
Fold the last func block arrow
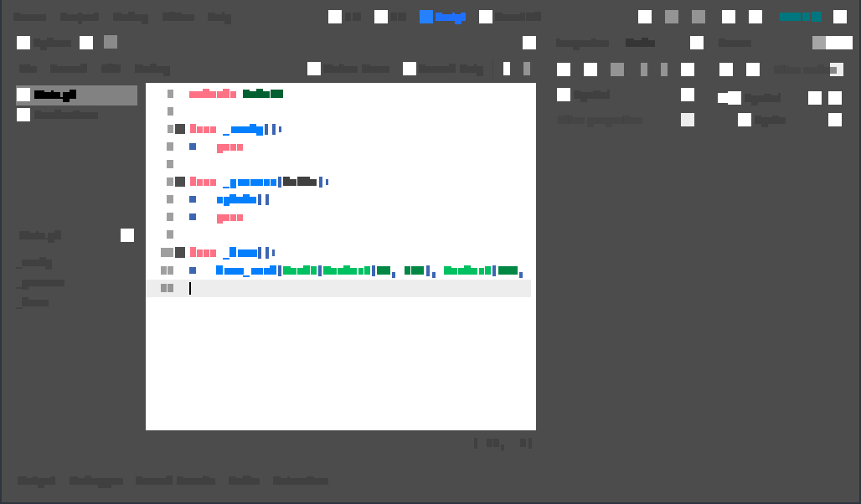179,252
